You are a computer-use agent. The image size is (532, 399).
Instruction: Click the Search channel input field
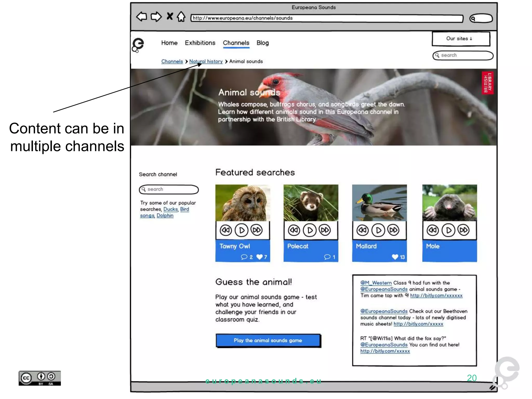(169, 189)
